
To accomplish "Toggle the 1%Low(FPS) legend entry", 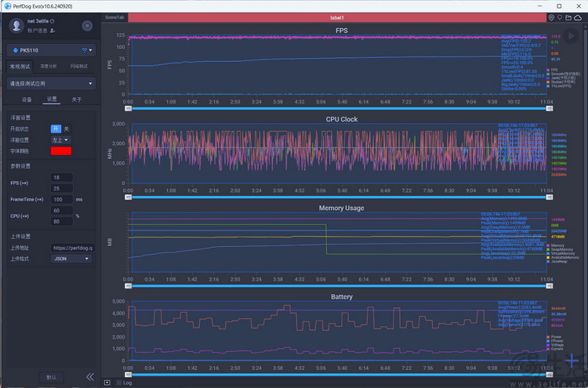I will (559, 86).
